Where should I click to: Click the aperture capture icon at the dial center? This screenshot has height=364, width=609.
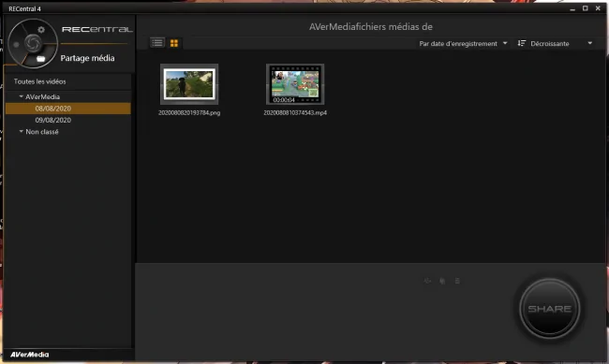point(33,43)
